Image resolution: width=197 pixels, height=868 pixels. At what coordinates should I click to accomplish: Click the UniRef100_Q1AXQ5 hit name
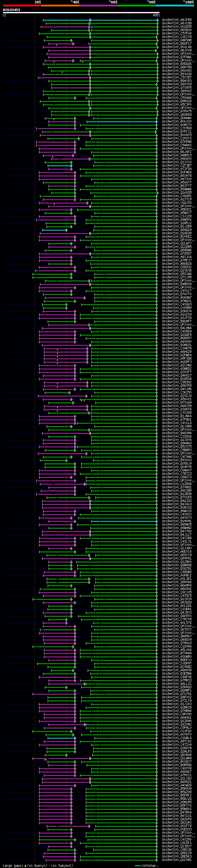pyautogui.click(x=177, y=192)
